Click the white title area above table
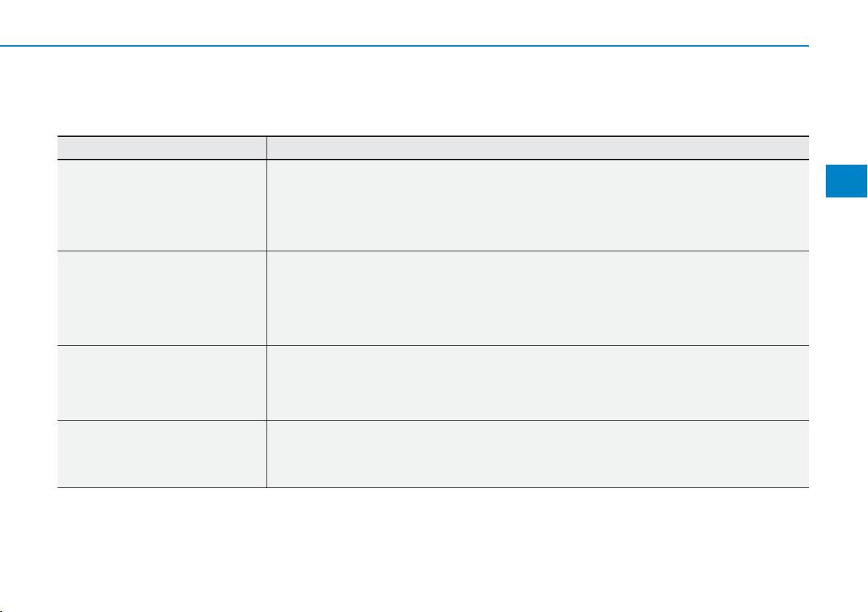Viewport: 868px width, 612px height. [433, 91]
